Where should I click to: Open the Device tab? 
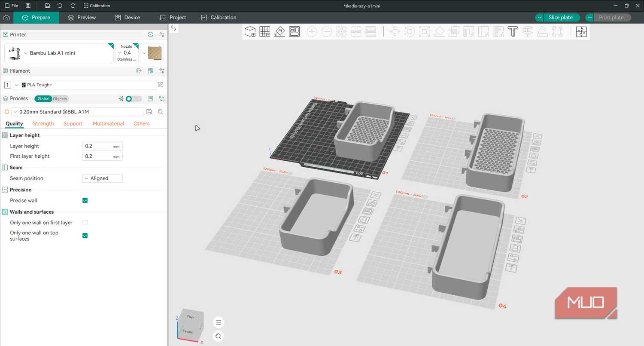[128, 18]
